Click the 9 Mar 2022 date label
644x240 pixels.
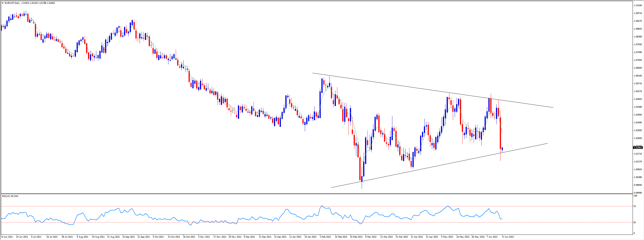(x=371, y=237)
